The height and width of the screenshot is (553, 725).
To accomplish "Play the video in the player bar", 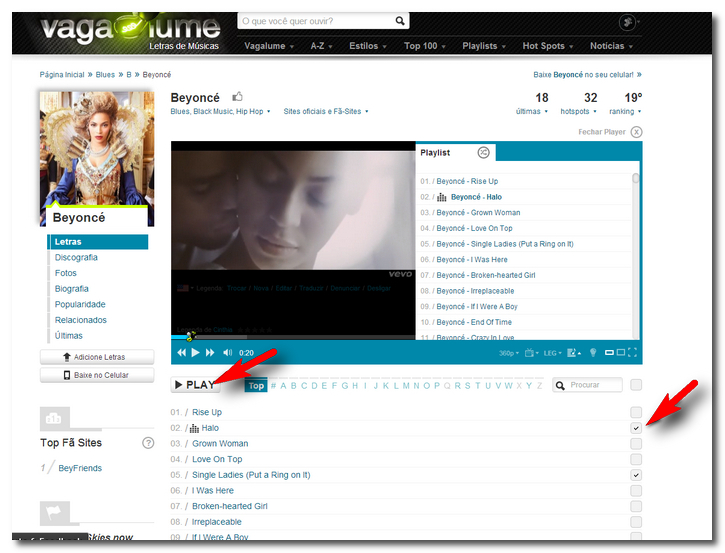I will click(196, 353).
